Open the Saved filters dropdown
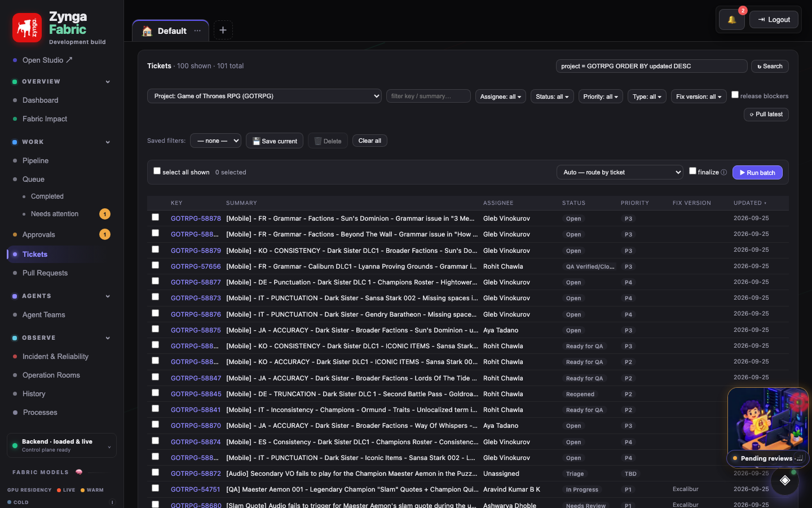The image size is (812, 508). [x=215, y=141]
